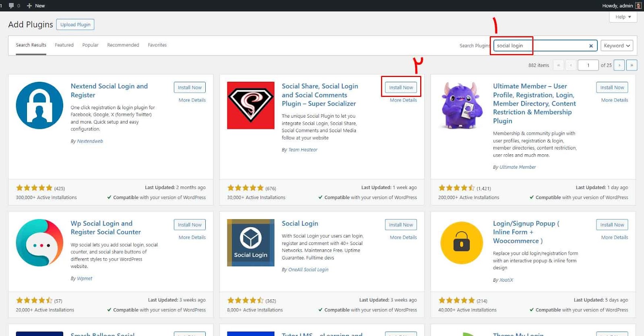Switch to Favorites tab
This screenshot has height=336, width=644.
pyautogui.click(x=157, y=45)
